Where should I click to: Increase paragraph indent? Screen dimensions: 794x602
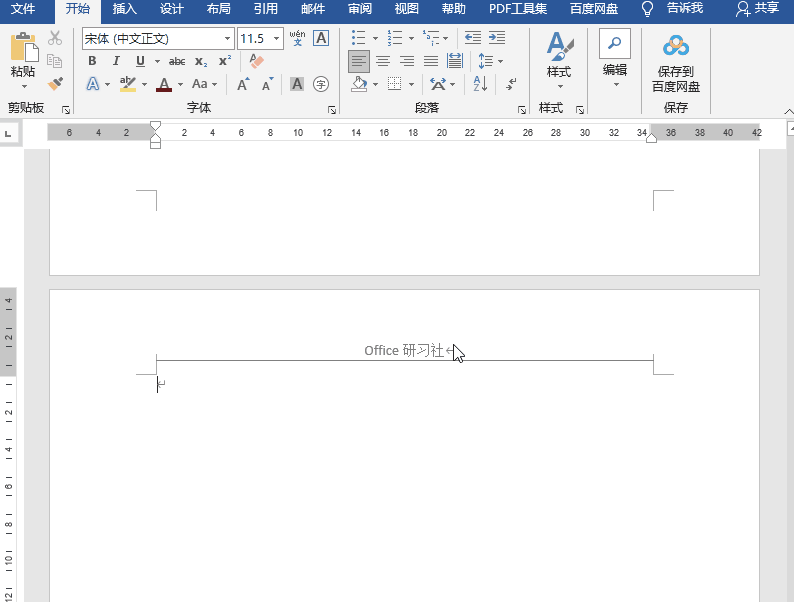[497, 38]
